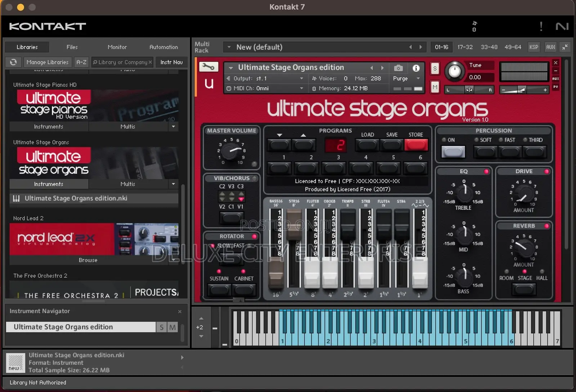This screenshot has width=576, height=392.
Task: Toggle the EQ power LED
Action: click(486, 171)
